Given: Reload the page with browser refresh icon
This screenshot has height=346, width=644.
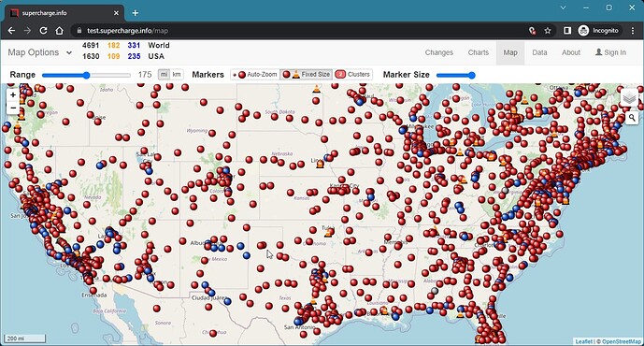Looking at the screenshot, I should point(43,31).
